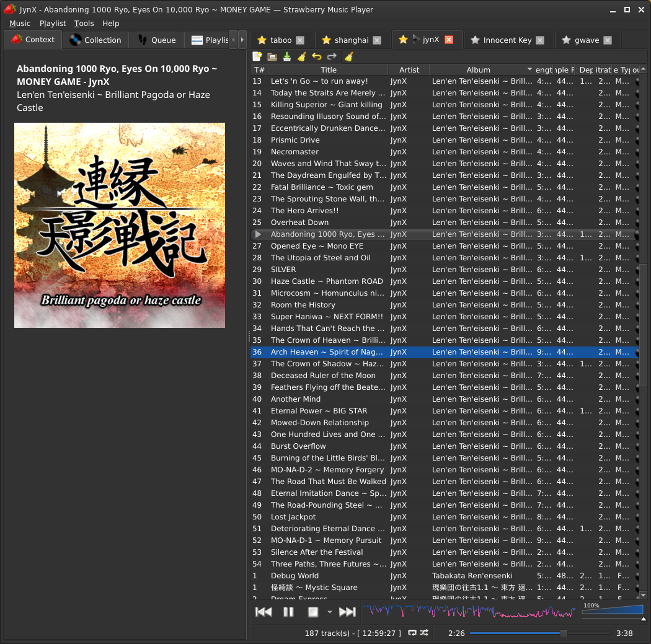
Task: Sort by the Artist column header
Action: [409, 69]
